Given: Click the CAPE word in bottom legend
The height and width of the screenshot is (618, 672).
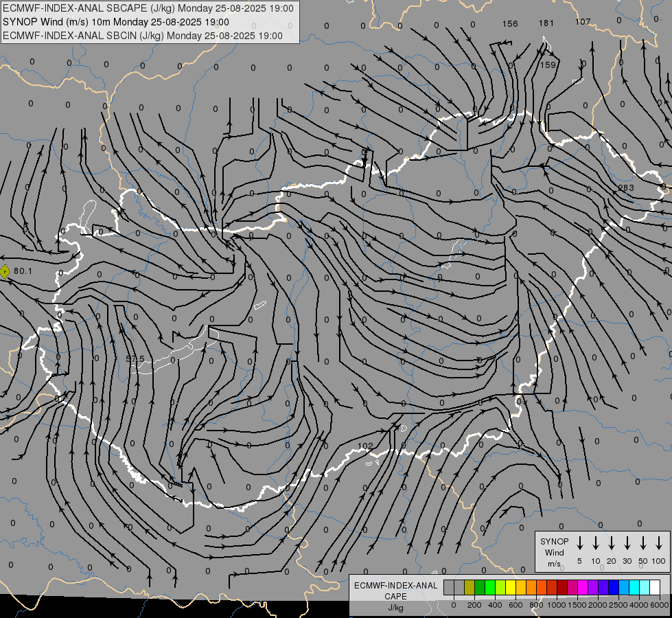Looking at the screenshot, I should coord(395,596).
